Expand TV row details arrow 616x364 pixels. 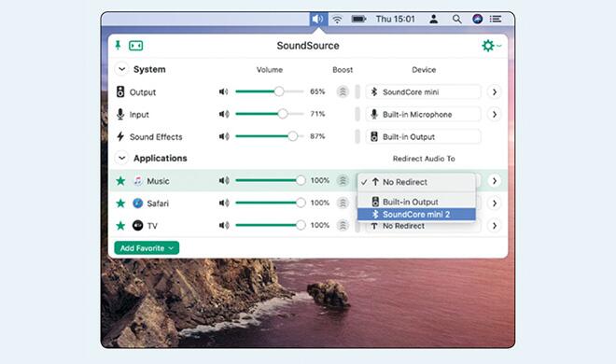click(x=495, y=225)
